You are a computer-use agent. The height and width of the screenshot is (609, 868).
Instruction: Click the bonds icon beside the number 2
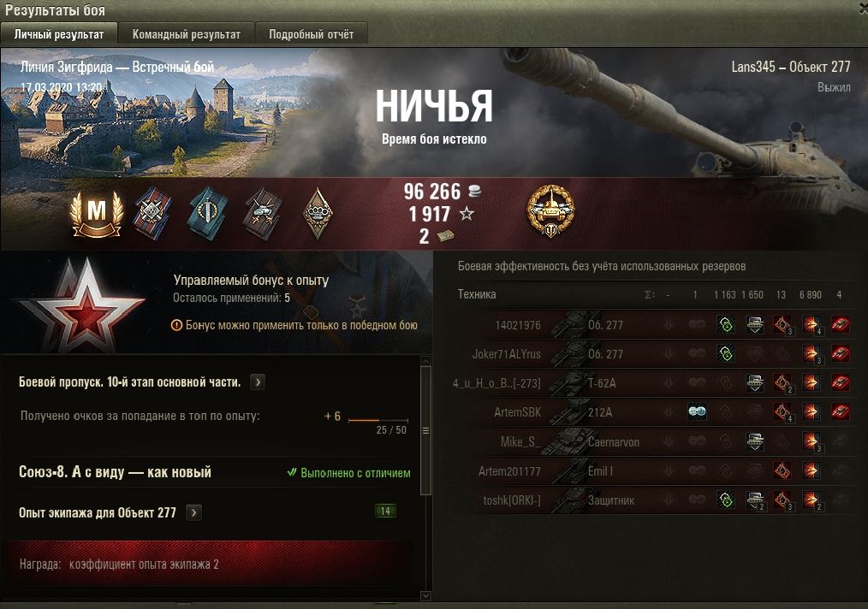pyautogui.click(x=446, y=236)
